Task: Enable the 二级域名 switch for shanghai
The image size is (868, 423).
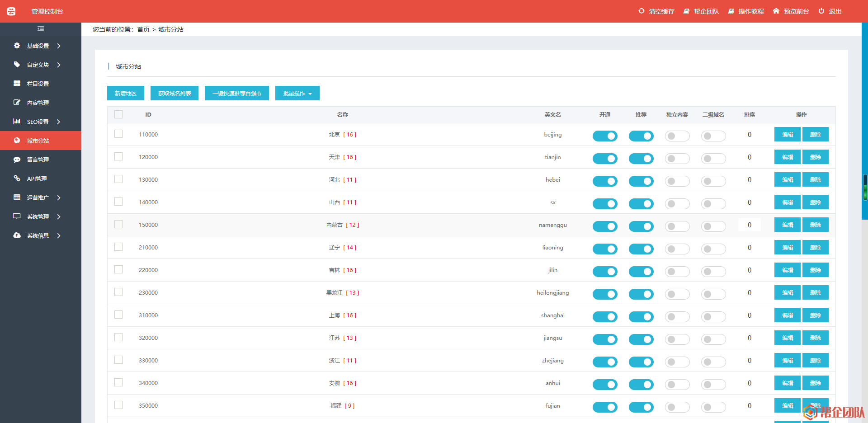Action: 713,316
